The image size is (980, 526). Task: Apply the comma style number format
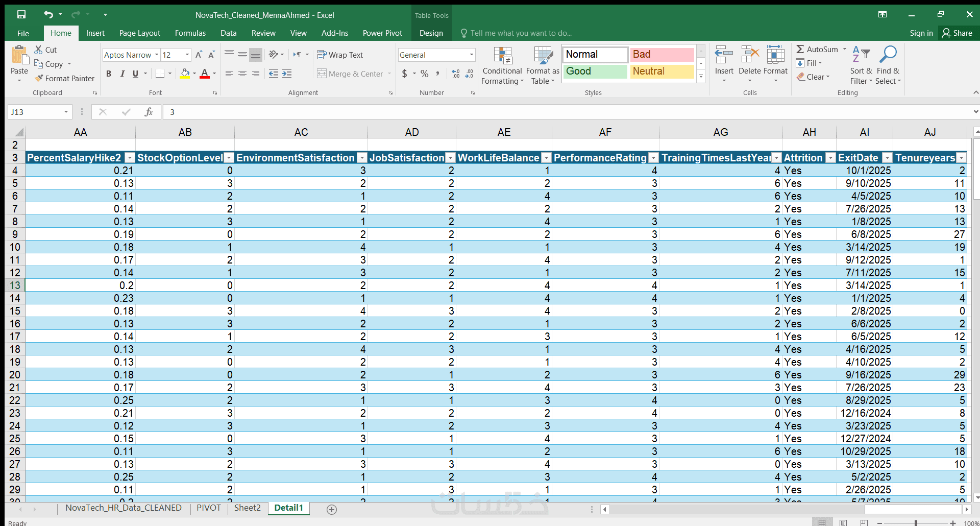click(x=438, y=74)
